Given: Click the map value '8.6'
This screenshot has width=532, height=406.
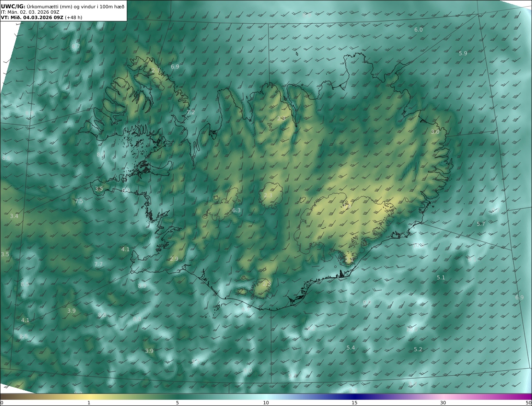Looking at the screenshot, I should [x=6, y=158].
